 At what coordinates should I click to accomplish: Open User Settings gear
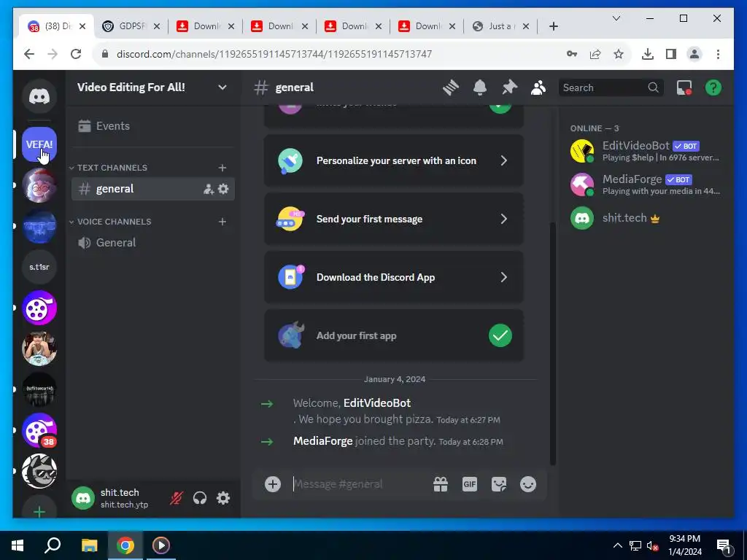[223, 498]
